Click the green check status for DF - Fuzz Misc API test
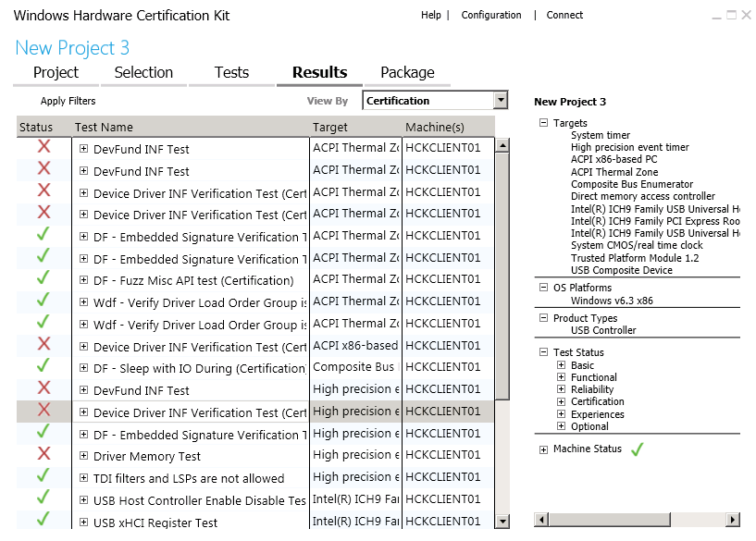This screenshot has height=541, width=756. click(x=43, y=277)
